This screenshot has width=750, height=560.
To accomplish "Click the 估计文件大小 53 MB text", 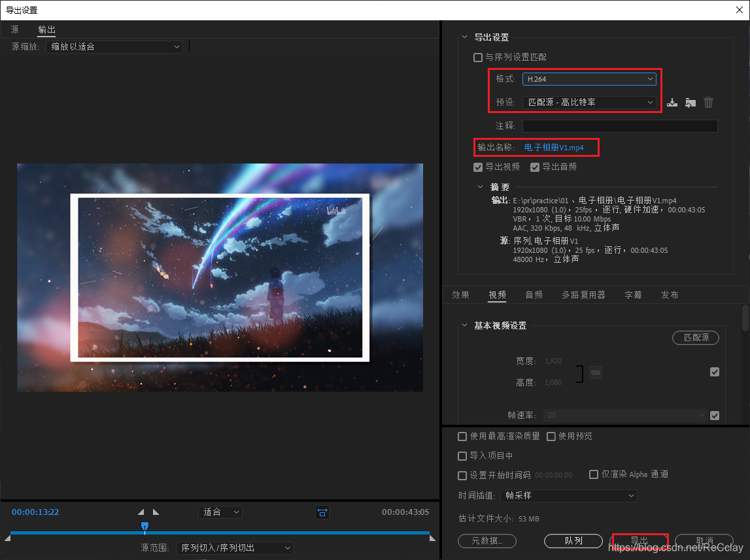I will (x=499, y=519).
